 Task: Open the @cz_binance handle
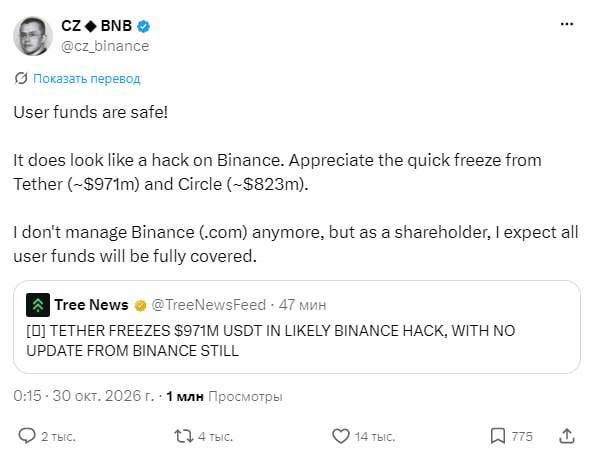(x=105, y=46)
